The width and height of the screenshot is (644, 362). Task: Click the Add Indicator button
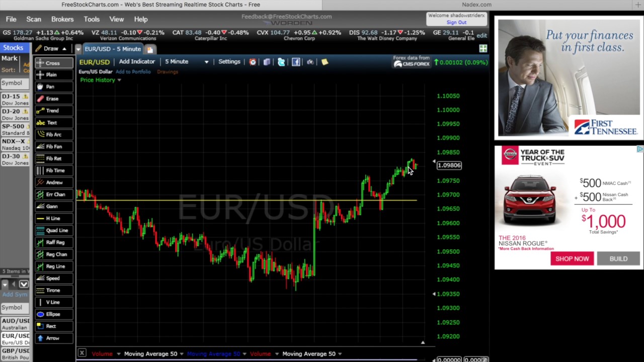137,61
